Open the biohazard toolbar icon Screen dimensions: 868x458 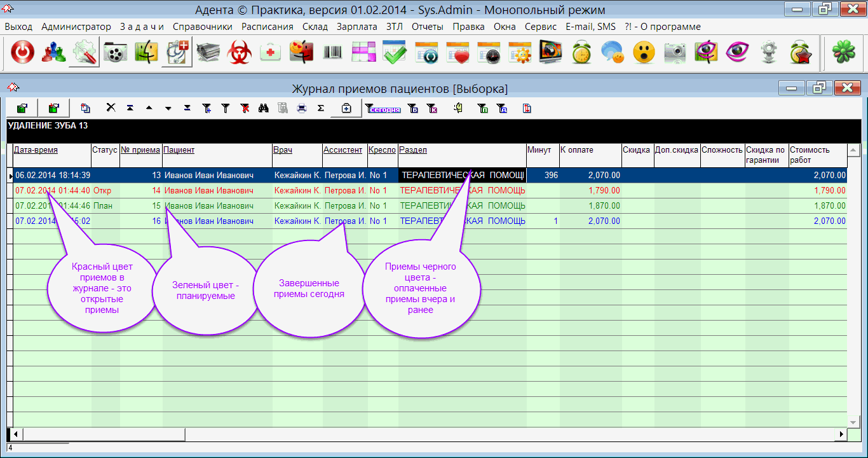point(240,53)
